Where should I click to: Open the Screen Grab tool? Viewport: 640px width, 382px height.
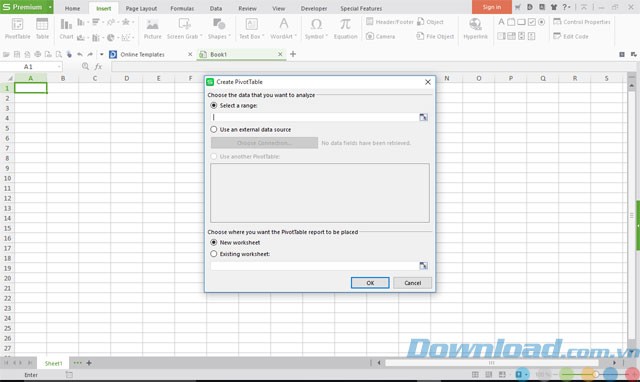[184, 29]
